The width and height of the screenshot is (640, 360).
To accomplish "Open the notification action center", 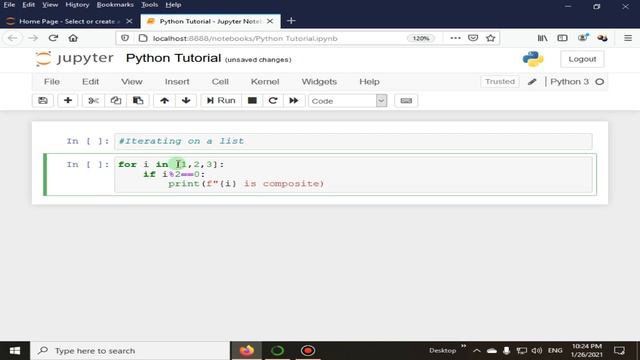I will [620, 351].
